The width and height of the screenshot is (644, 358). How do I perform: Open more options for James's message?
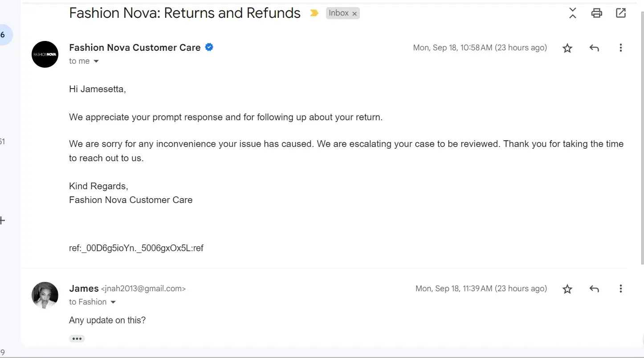click(x=620, y=289)
